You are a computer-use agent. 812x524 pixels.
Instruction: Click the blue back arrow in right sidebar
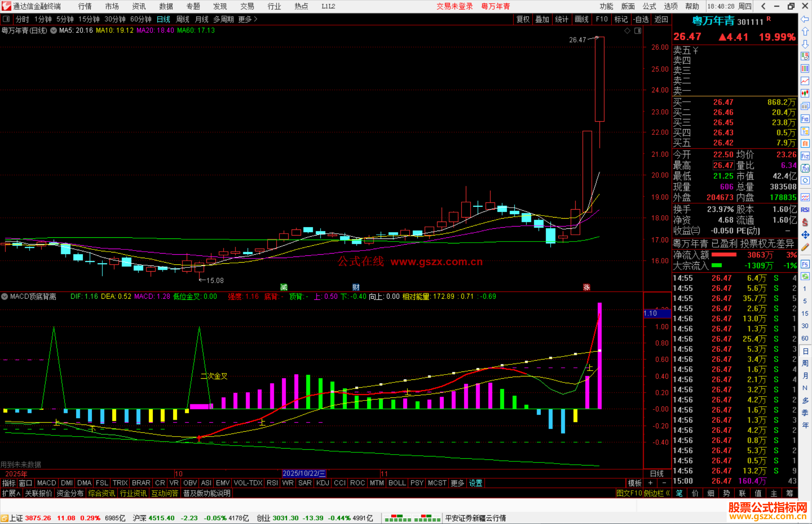pyautogui.click(x=805, y=19)
